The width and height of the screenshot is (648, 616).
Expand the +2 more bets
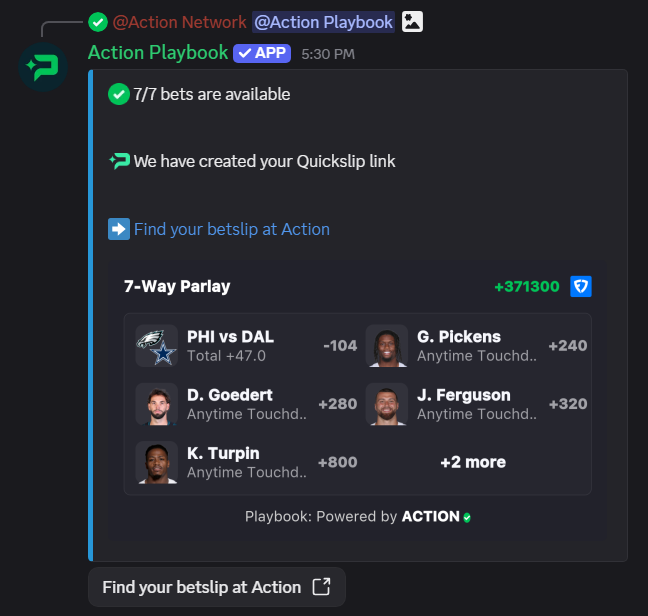(472, 462)
